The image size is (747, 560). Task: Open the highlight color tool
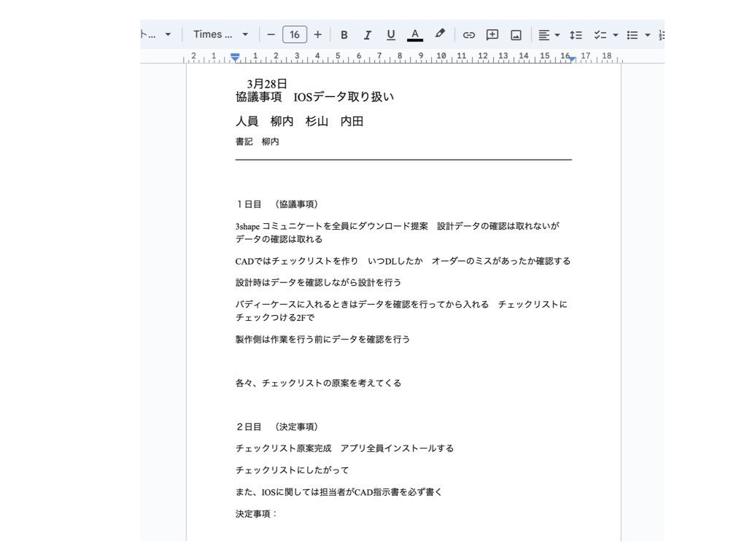tap(440, 34)
